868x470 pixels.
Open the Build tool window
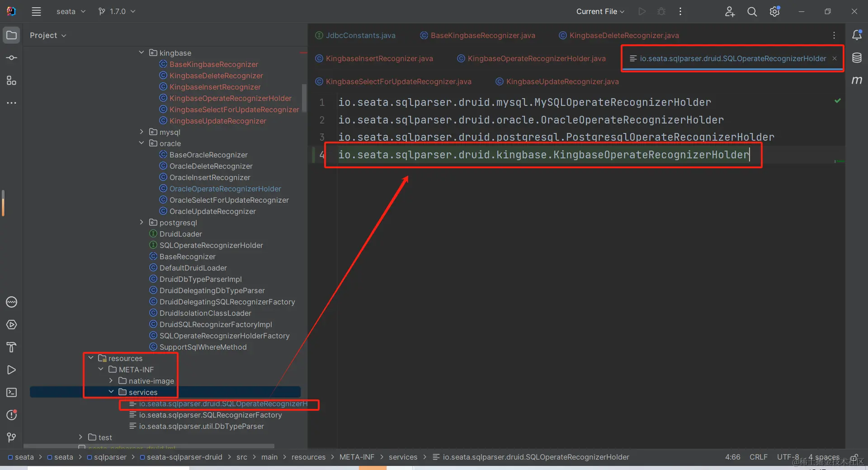12,347
